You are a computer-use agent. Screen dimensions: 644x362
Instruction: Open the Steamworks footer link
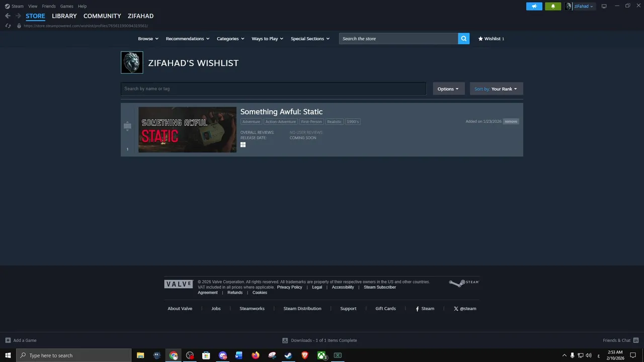coord(252,309)
